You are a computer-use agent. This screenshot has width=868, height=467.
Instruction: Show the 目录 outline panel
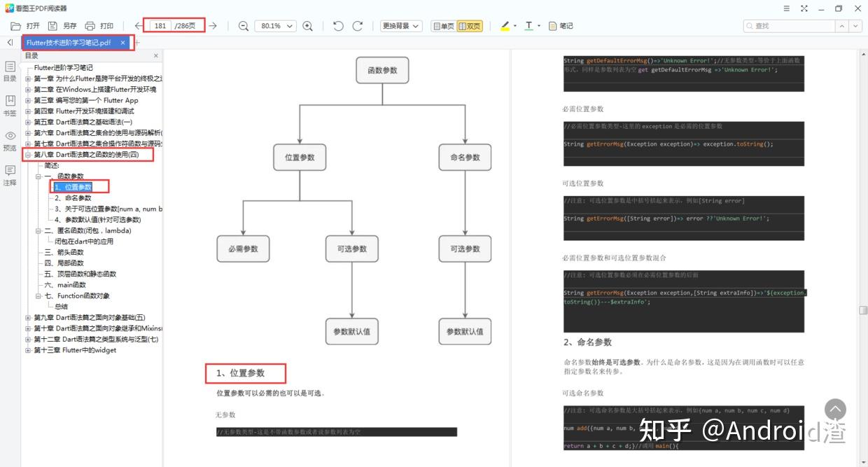10,71
